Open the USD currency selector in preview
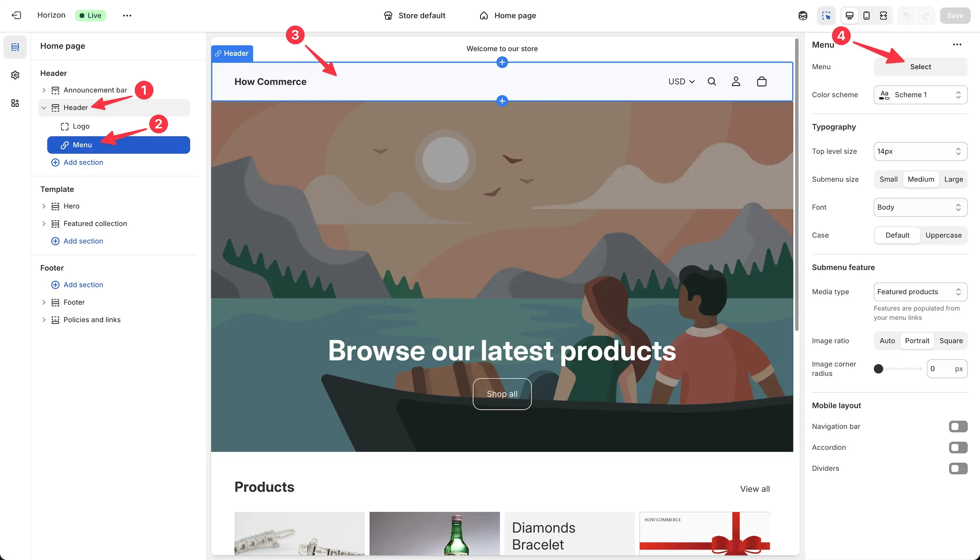The image size is (980, 560). point(681,82)
